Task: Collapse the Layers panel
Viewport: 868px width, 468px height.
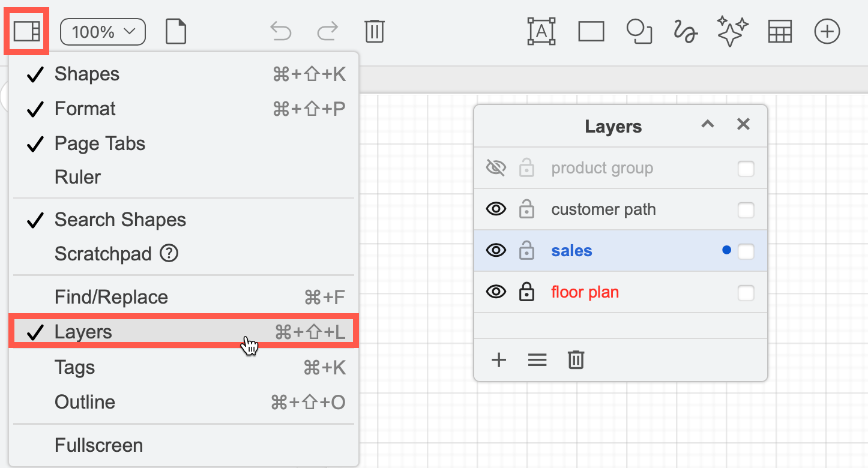Action: coord(707,124)
